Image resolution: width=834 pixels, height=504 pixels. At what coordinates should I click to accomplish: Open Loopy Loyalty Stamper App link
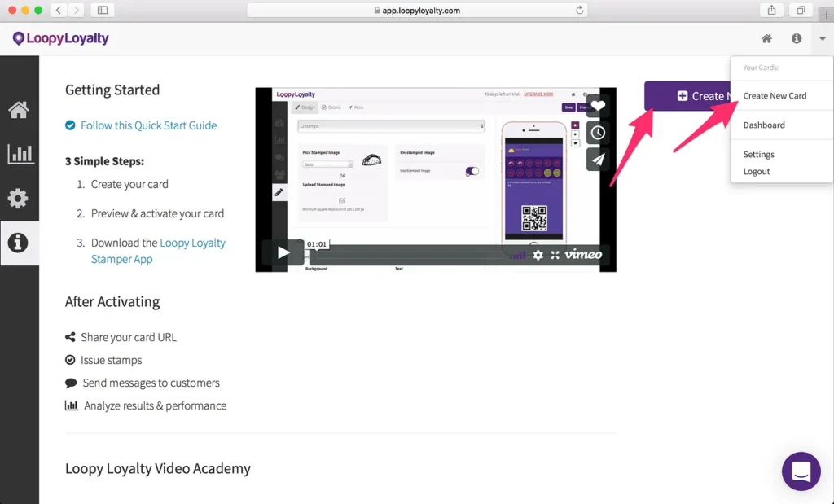tap(158, 251)
